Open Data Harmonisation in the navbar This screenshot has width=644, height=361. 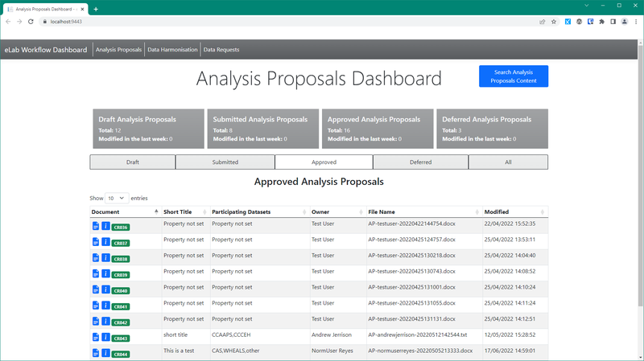172,50
